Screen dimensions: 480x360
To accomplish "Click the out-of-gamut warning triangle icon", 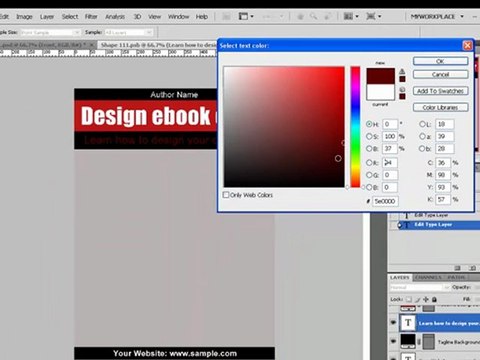I will (x=402, y=71).
